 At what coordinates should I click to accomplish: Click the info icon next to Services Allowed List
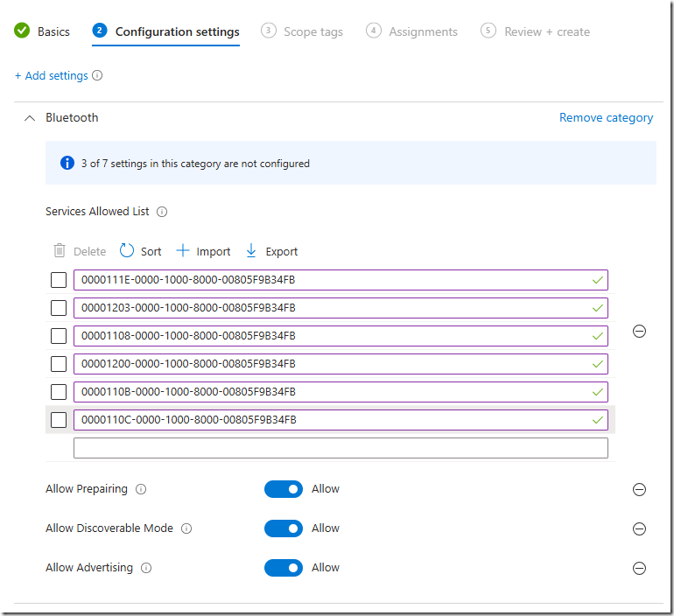[162, 212]
